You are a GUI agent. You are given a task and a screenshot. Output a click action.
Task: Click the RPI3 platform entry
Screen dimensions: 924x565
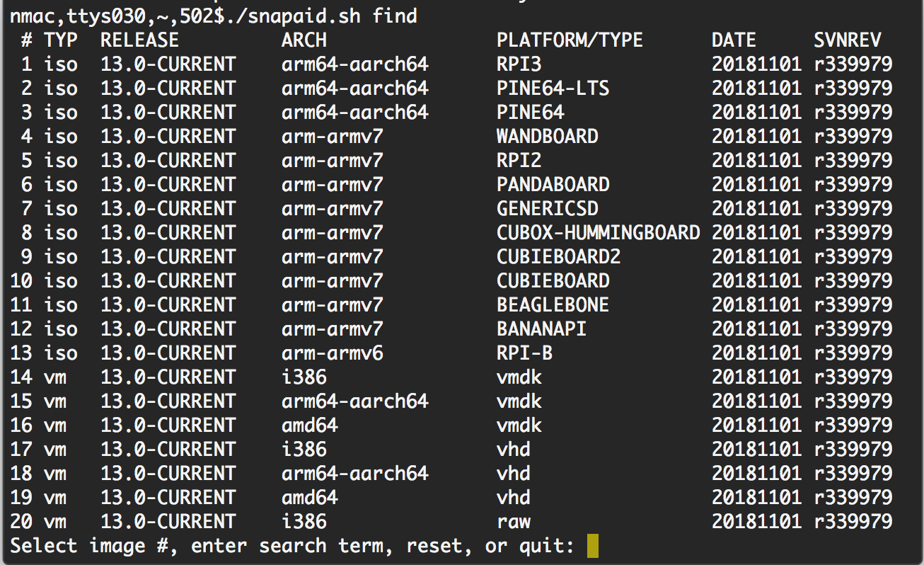click(519, 64)
